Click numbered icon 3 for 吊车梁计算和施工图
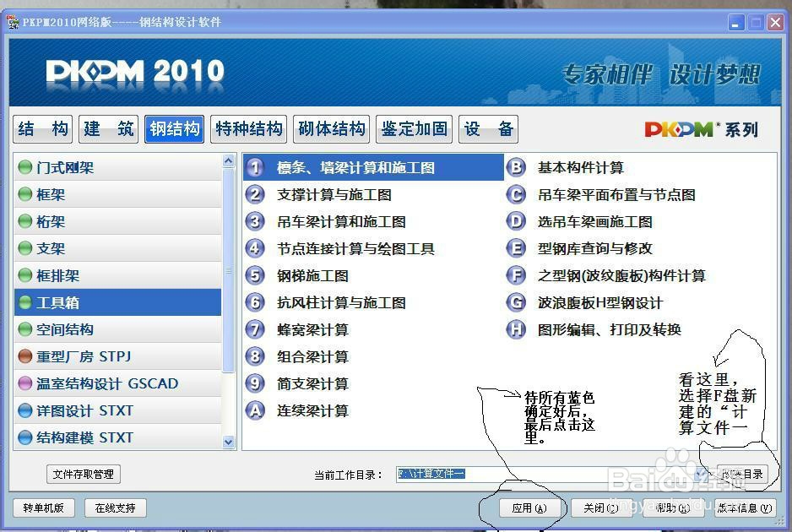Viewport: 792px width, 532px height. [x=256, y=221]
